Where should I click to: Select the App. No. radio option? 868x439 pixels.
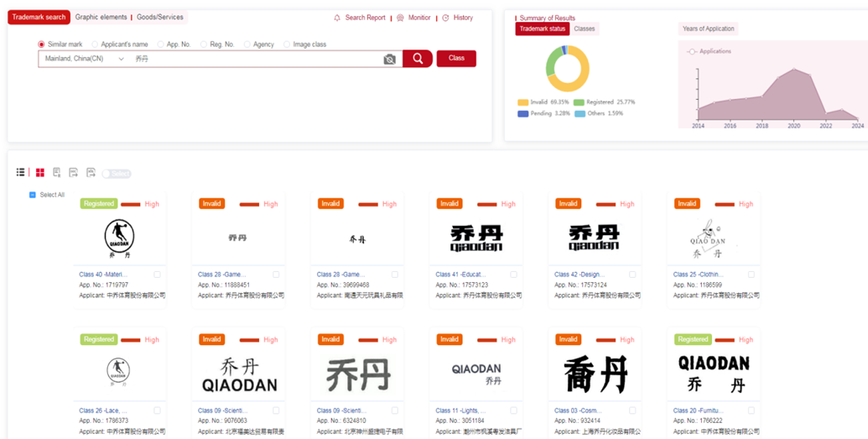click(x=160, y=44)
